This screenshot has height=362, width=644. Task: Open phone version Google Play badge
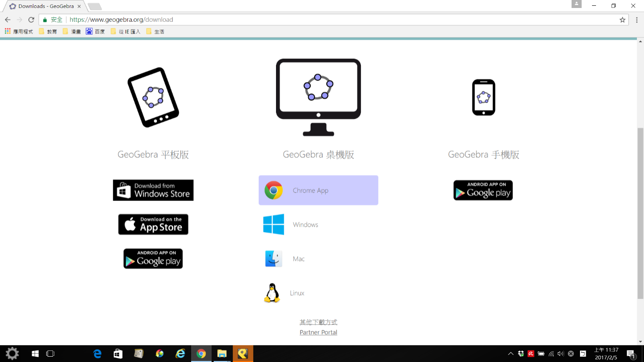pyautogui.click(x=483, y=190)
